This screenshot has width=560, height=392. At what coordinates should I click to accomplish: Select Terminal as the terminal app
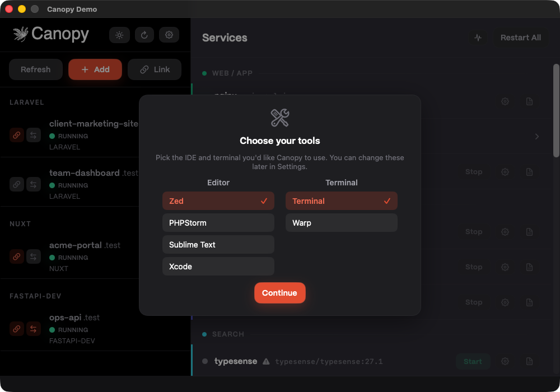342,201
